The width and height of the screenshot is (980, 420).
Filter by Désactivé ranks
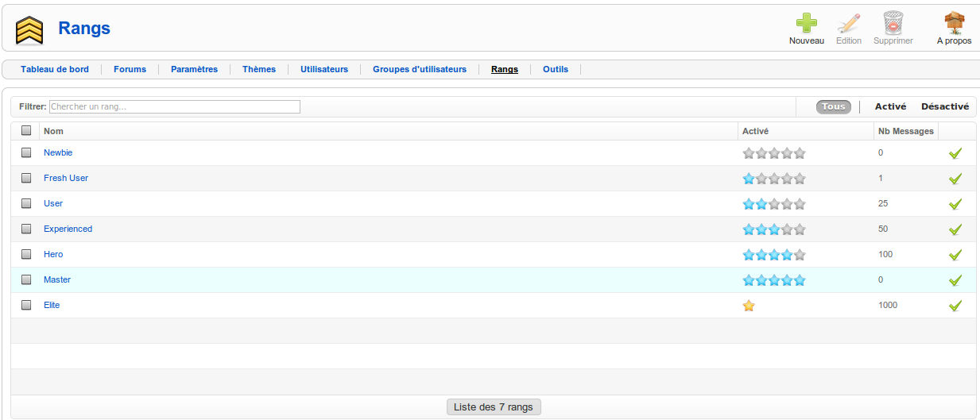point(945,106)
